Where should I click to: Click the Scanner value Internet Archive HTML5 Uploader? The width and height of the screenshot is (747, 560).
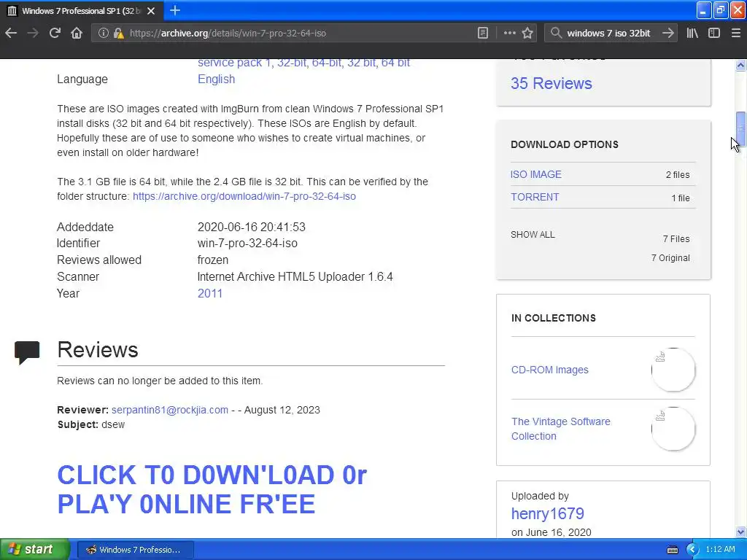[295, 276]
